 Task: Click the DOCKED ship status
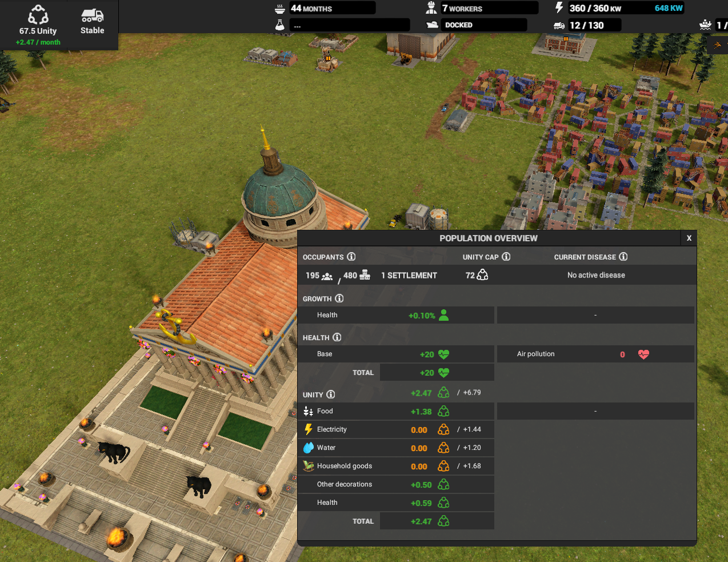[485, 25]
